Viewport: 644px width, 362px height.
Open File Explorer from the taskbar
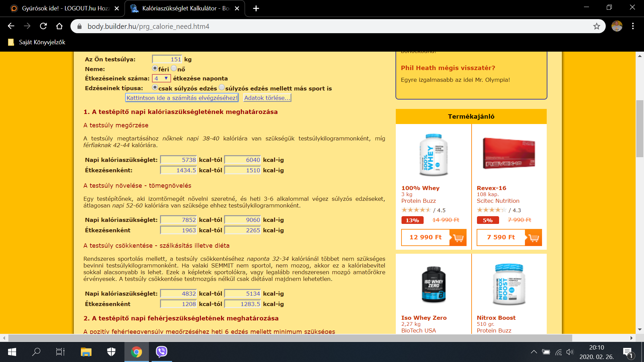pyautogui.click(x=86, y=352)
